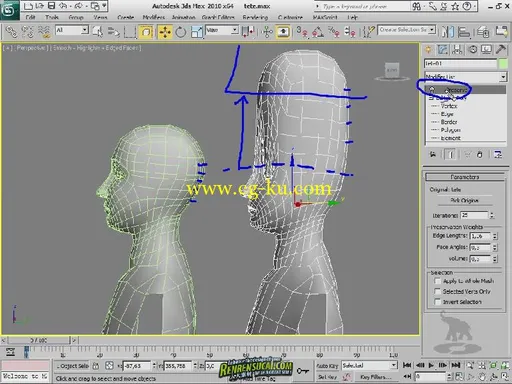Open the Tools menu
Screen dimensions: 512x384
tap(52, 17)
